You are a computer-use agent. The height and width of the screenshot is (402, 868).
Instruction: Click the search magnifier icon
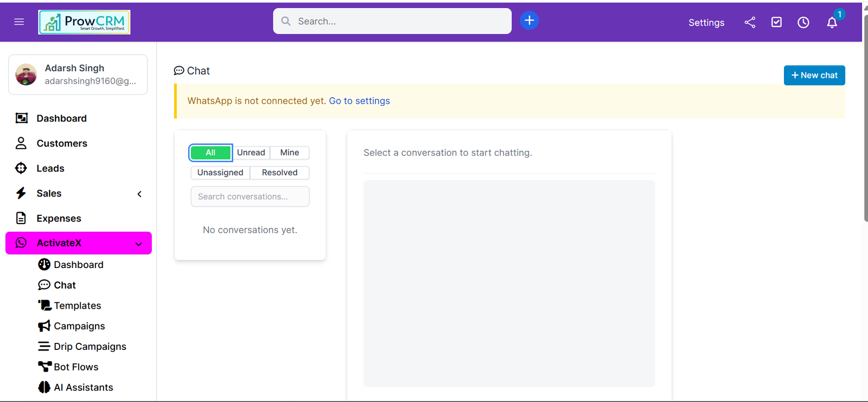[x=286, y=21]
